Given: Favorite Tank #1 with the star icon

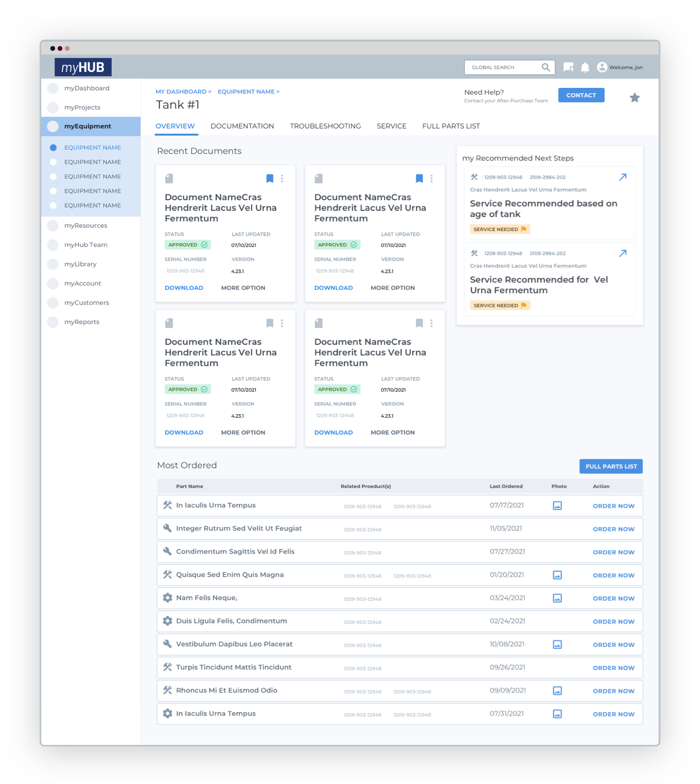Looking at the screenshot, I should [x=635, y=98].
